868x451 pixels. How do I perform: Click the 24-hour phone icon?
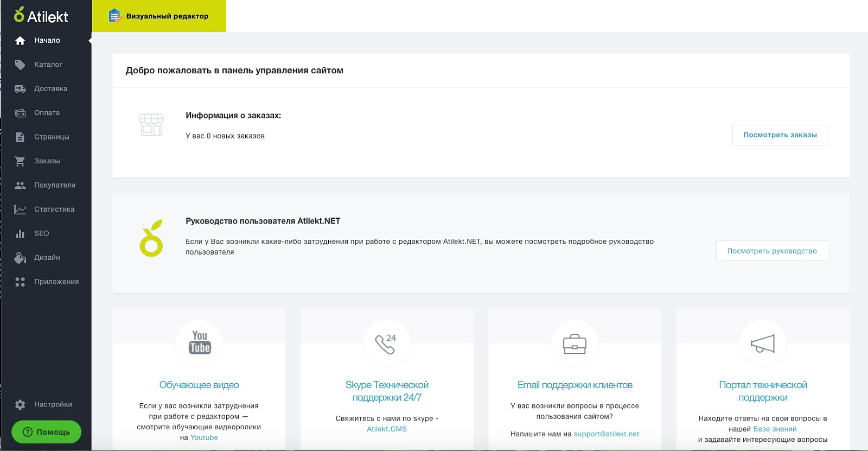pyautogui.click(x=386, y=343)
